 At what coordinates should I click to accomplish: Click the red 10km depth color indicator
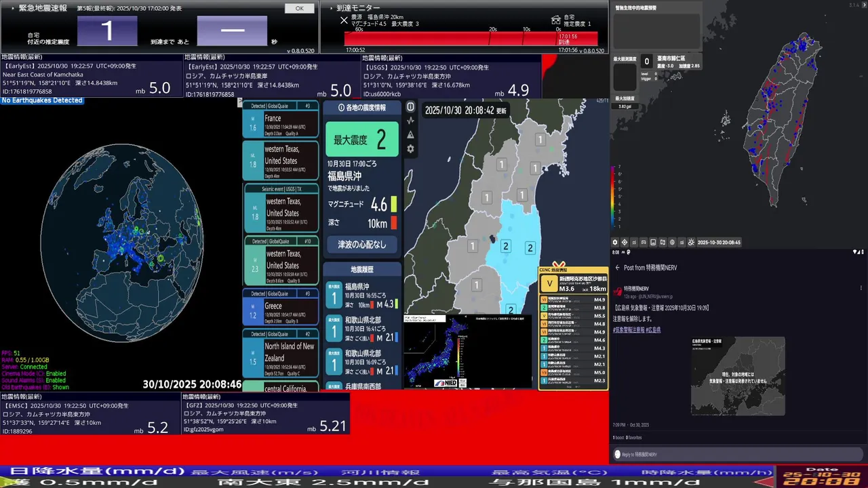pos(394,222)
